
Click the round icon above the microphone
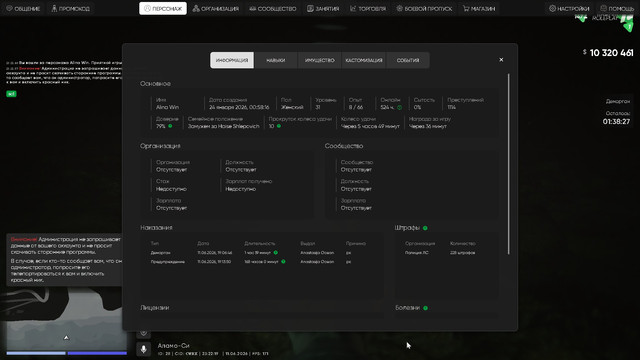tap(144, 333)
